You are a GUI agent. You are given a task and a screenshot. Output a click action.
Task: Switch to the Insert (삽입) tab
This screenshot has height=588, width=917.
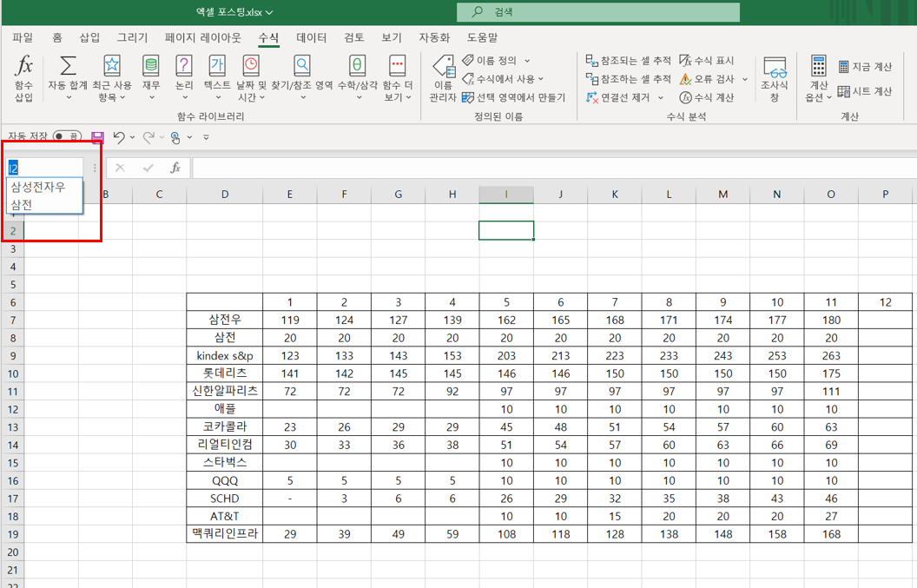tap(89, 37)
